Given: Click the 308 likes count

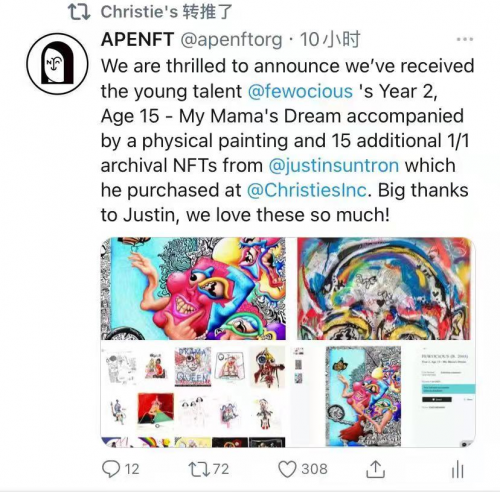Looking at the screenshot, I should pos(314,469).
